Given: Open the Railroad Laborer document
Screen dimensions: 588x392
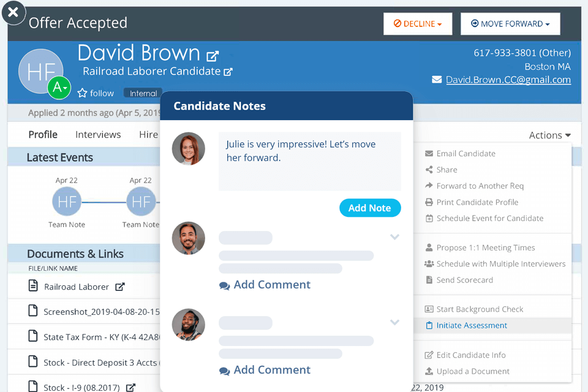Looking at the screenshot, I should coord(77,287).
